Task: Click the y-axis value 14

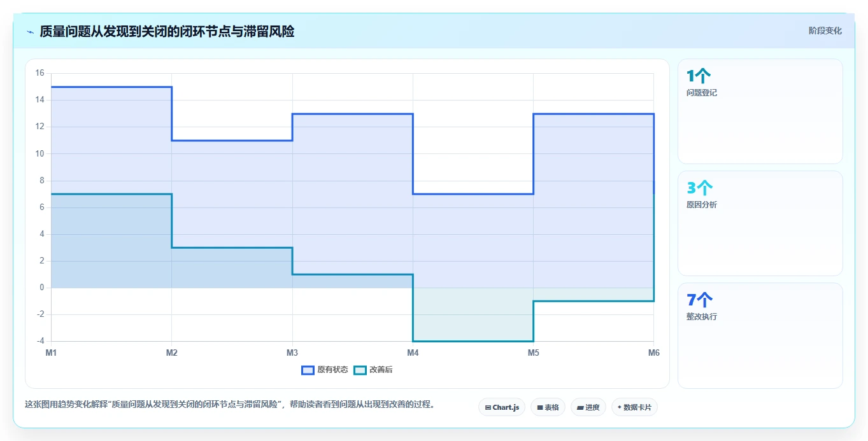Action: tap(39, 100)
